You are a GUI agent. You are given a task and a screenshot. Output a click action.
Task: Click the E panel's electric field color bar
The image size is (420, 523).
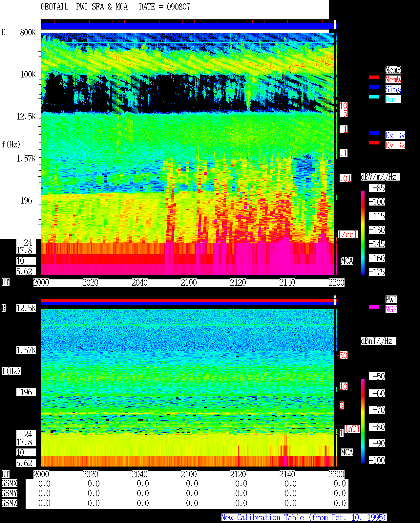click(x=363, y=232)
